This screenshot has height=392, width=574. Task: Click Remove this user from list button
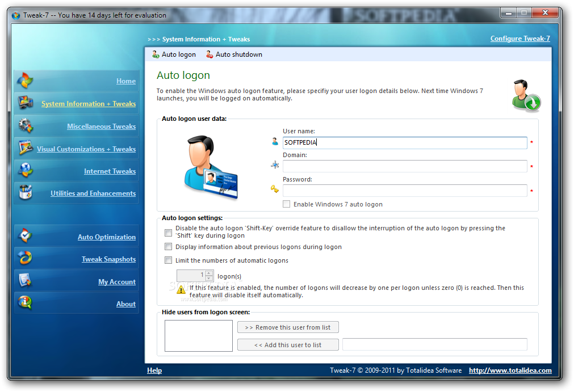coord(288,327)
